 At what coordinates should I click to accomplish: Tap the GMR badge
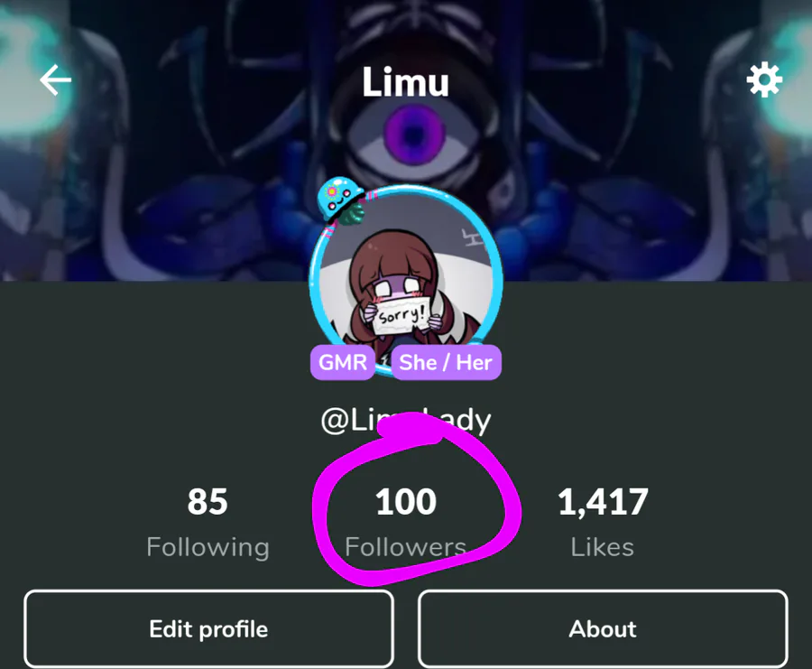[x=342, y=362]
